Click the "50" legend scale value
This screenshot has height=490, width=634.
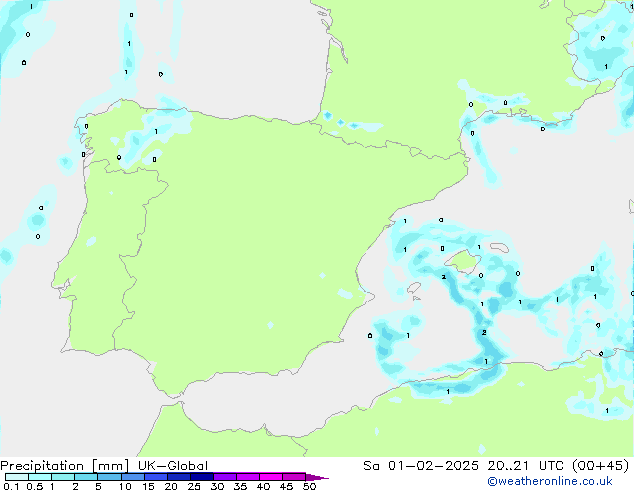point(309,486)
